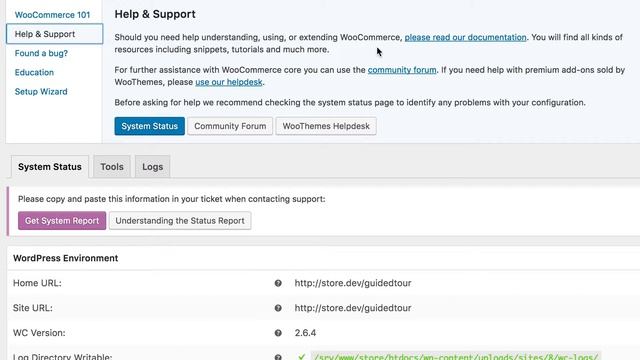Click the WooThemes Helpdesk button
The height and width of the screenshot is (360, 640).
pos(326,126)
